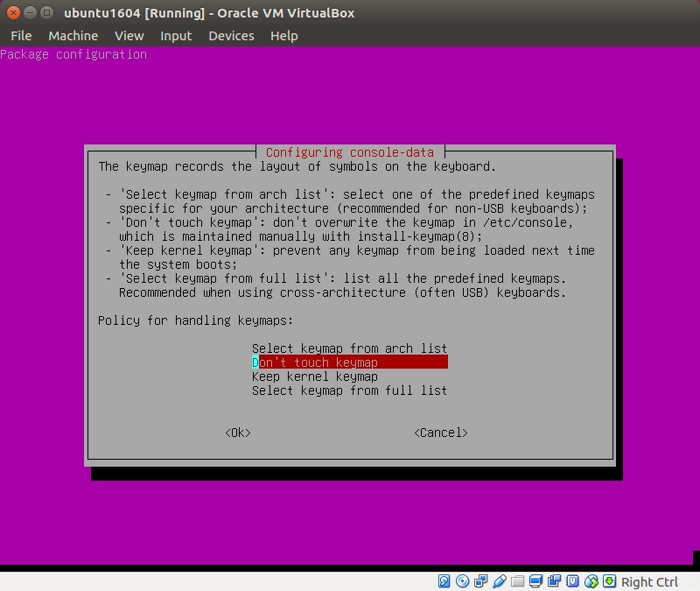Screen dimensions: 700x591
Task: Pick 'Select keymap from full list' option
Action: (349, 390)
